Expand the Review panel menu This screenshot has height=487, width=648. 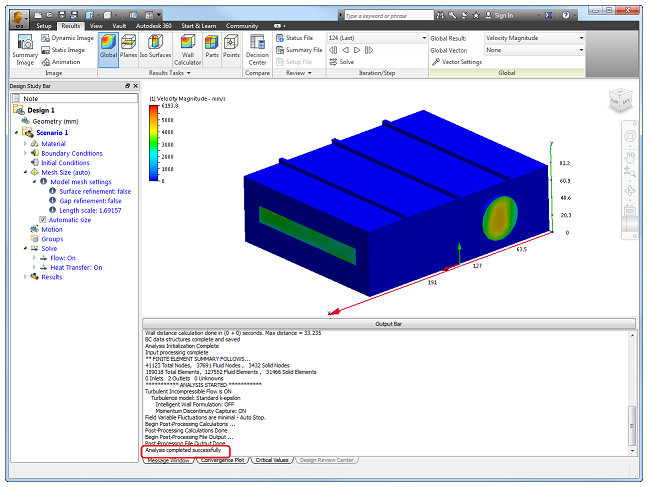299,73
